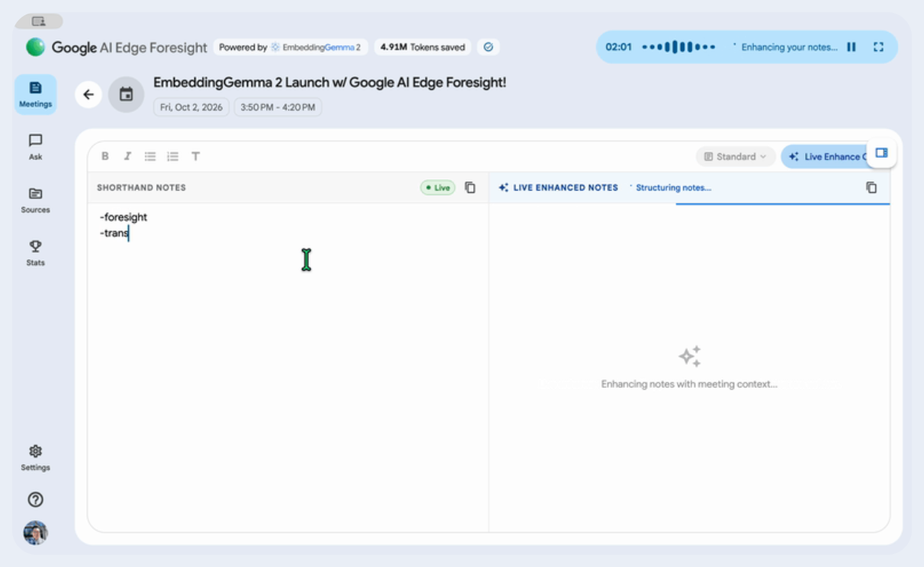Click the 4.91M Tokens saved badge
The width and height of the screenshot is (924, 567).
(x=422, y=47)
